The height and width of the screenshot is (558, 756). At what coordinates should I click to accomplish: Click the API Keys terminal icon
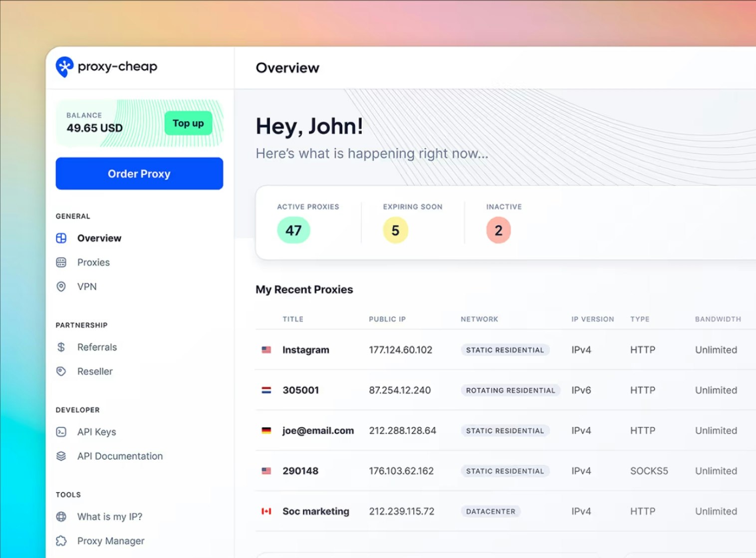coord(61,432)
